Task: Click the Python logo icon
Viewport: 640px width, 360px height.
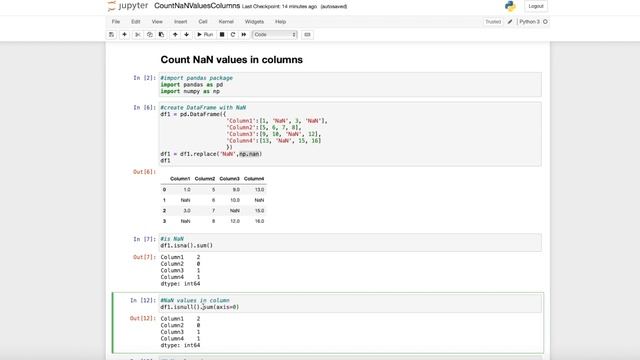Action: [510, 6]
